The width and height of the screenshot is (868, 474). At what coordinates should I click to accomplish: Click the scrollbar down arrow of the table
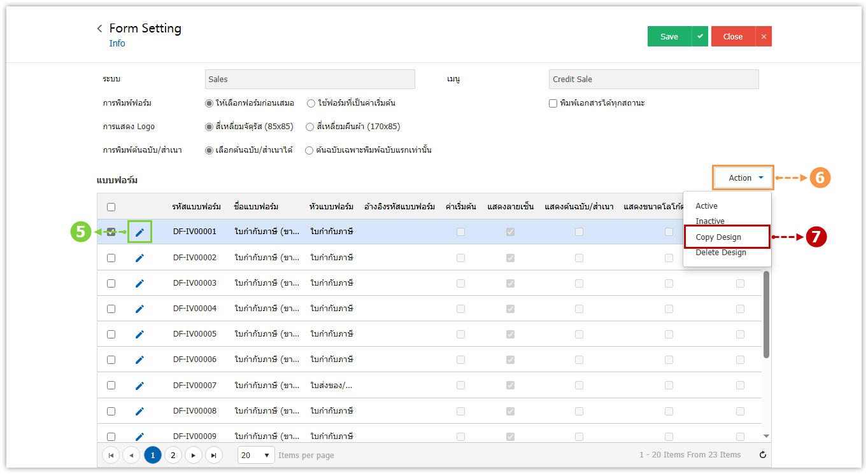pyautogui.click(x=766, y=436)
